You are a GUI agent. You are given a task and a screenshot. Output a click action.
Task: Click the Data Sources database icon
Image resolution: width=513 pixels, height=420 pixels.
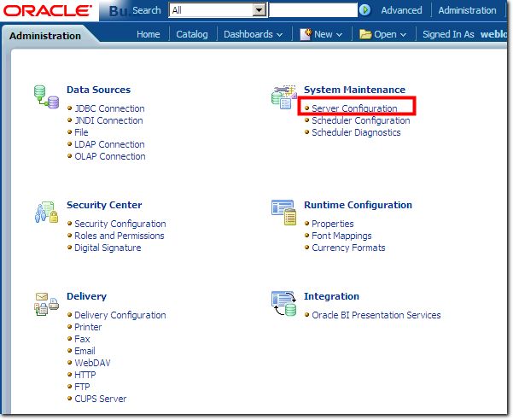point(46,96)
